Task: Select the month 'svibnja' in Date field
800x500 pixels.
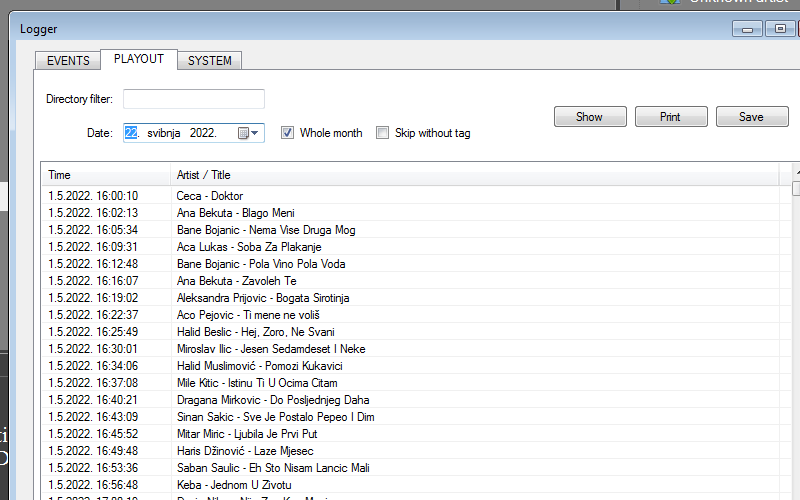Action: point(166,133)
